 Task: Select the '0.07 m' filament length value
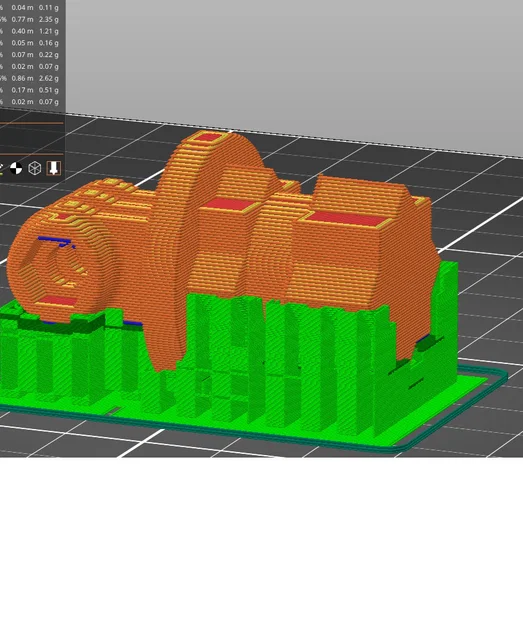(x=22, y=55)
